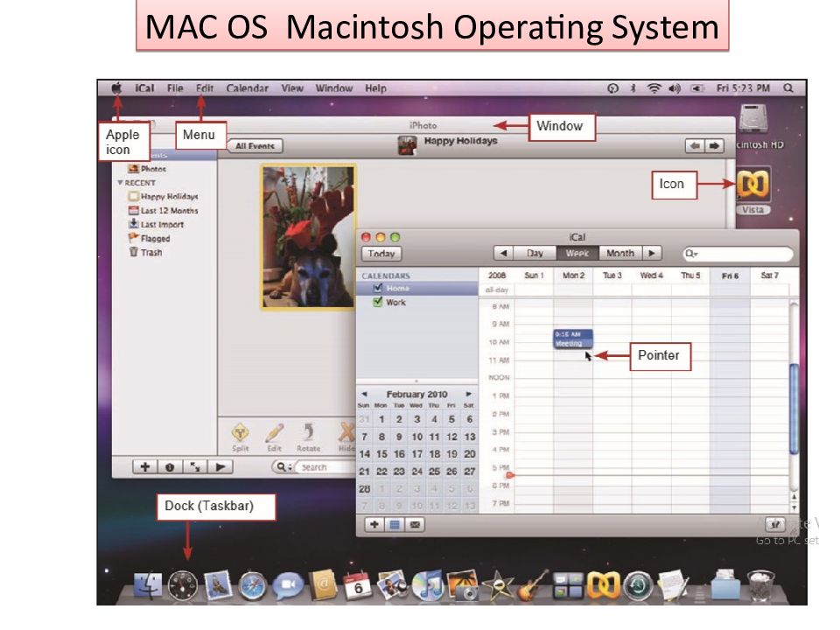Show iCal mini month view button
The width and height of the screenshot is (840, 630).
coord(395,524)
